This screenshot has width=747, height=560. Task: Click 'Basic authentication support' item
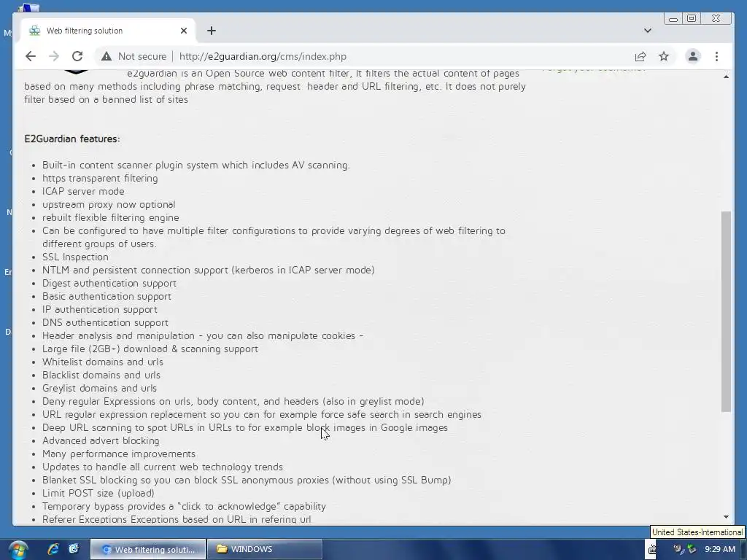point(107,296)
